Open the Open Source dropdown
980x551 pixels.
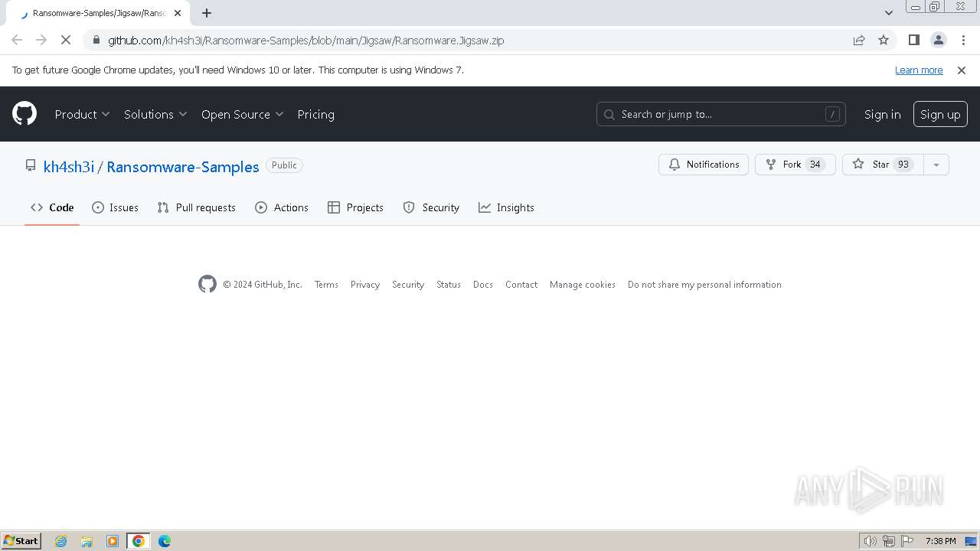243,114
